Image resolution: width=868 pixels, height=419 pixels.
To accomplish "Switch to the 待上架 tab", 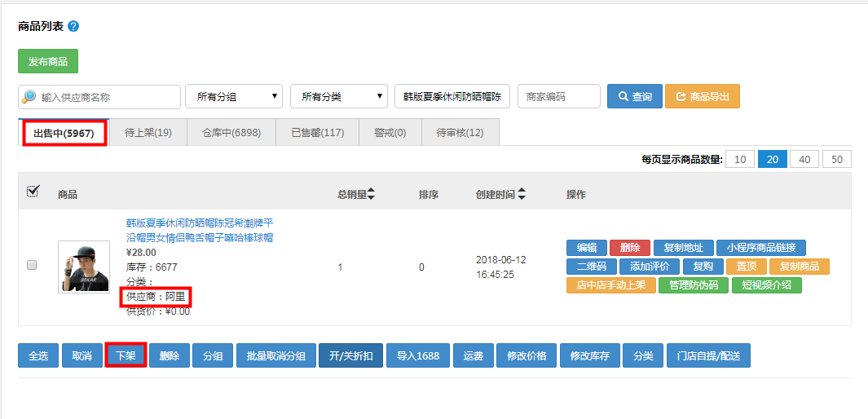I will point(148,133).
